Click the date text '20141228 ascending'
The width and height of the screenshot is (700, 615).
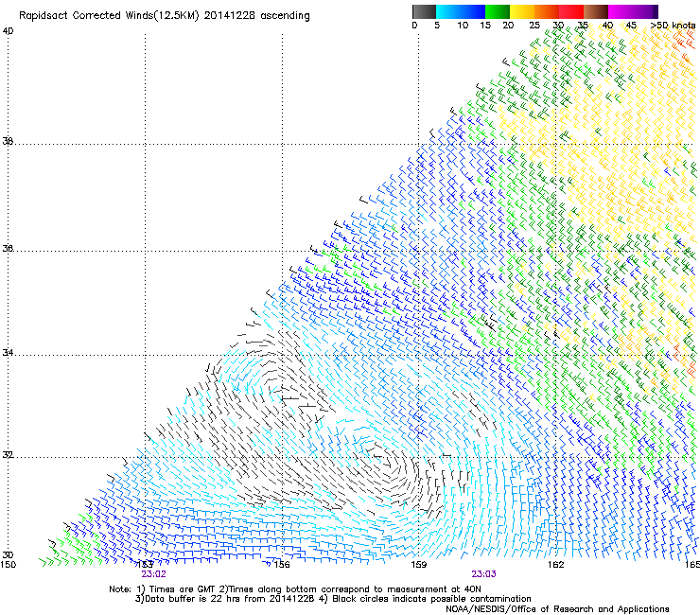click(256, 16)
